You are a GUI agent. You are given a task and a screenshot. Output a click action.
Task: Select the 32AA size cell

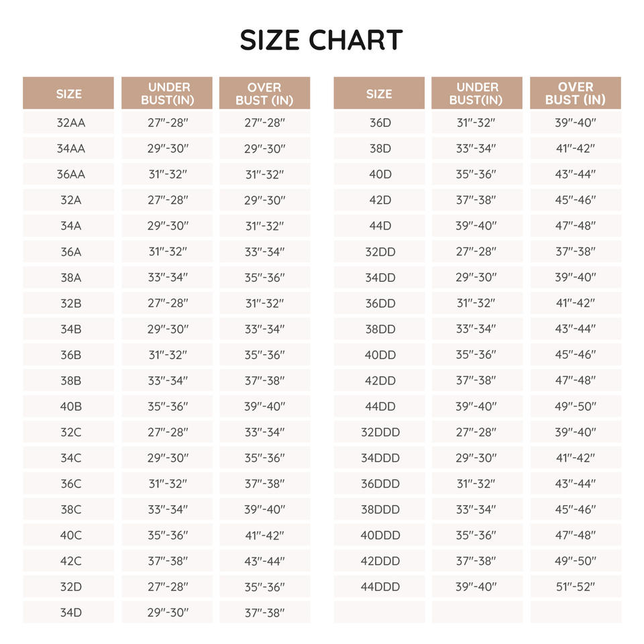click(68, 122)
